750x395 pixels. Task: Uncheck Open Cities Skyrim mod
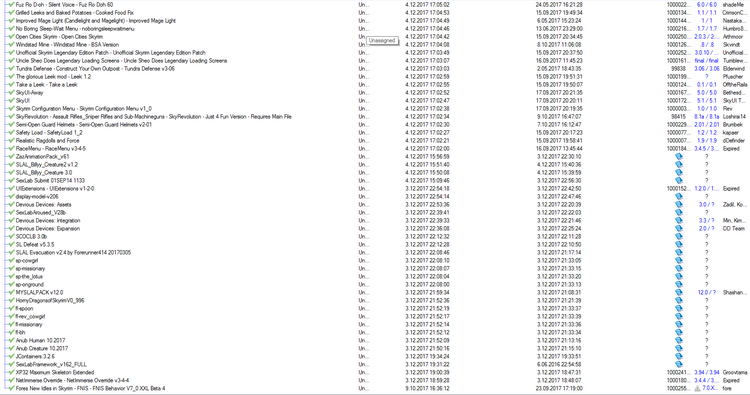pyautogui.click(x=11, y=36)
